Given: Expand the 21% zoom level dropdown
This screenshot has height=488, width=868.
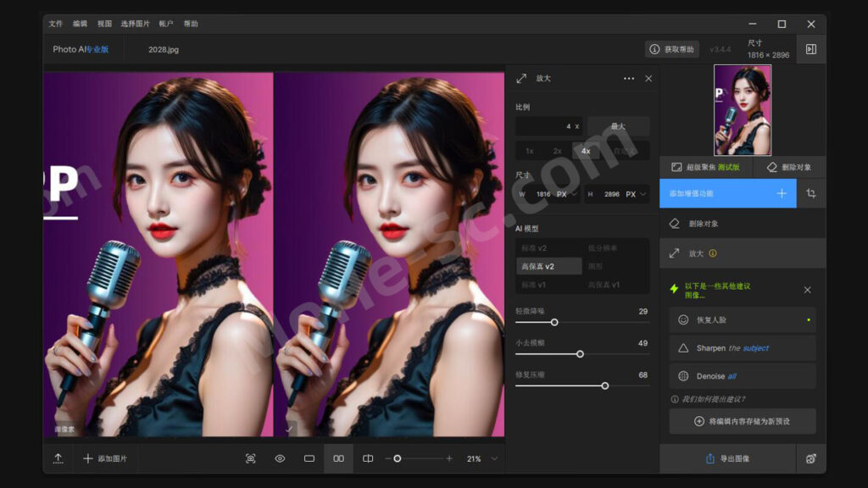Looking at the screenshot, I should [x=494, y=458].
